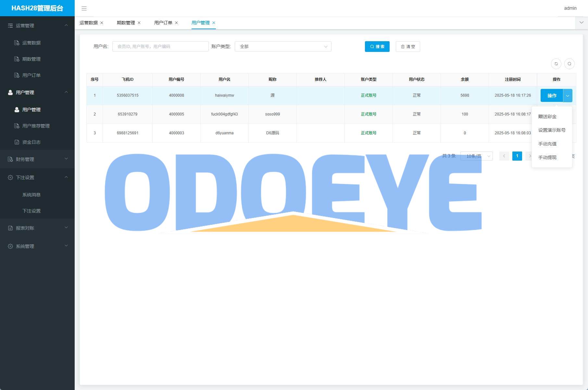
Task: Collapse the 用户管理 sidebar group
Action: pyautogui.click(x=37, y=92)
